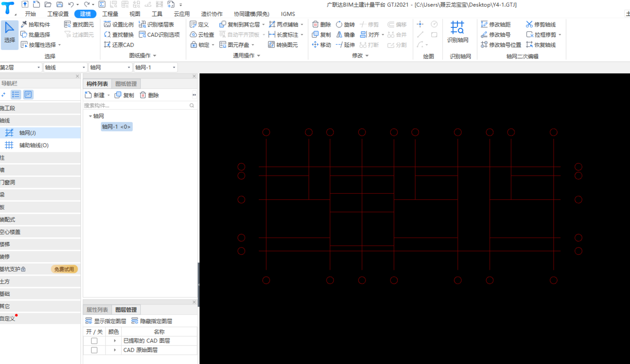Screen dimensions: 630x364
Task: Select 轴网-1 <0> tree item
Action: pyautogui.click(x=117, y=127)
